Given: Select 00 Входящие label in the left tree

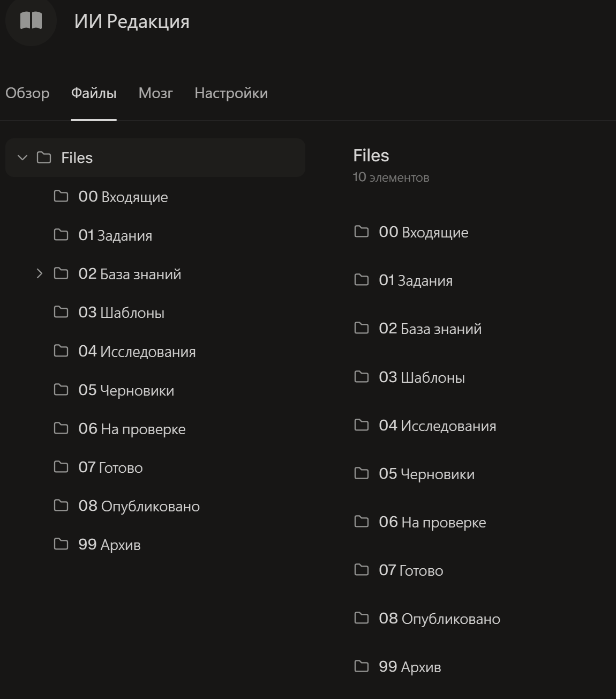Looking at the screenshot, I should click(x=123, y=197).
